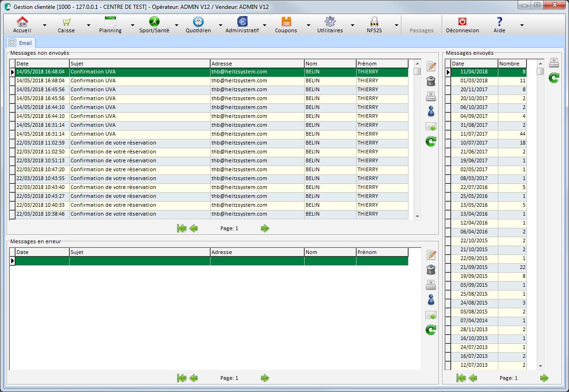Select the 11/07/2017 row in sent messages

[474, 134]
